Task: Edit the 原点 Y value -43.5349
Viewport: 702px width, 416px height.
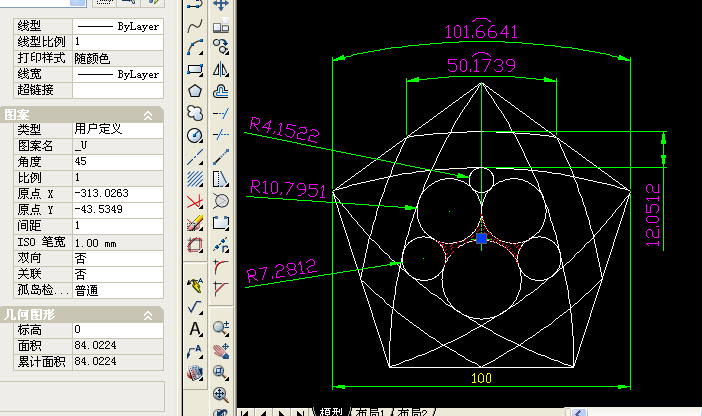Action: pos(118,210)
